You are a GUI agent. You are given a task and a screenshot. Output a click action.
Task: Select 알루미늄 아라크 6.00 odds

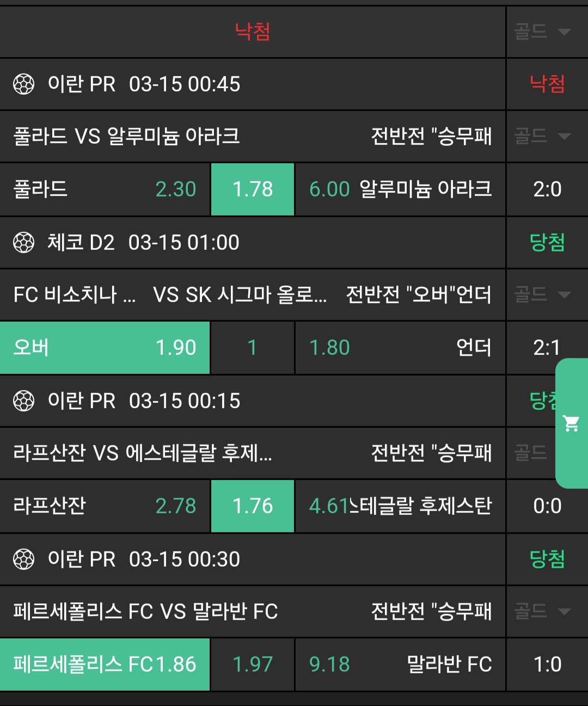pyautogui.click(x=400, y=189)
